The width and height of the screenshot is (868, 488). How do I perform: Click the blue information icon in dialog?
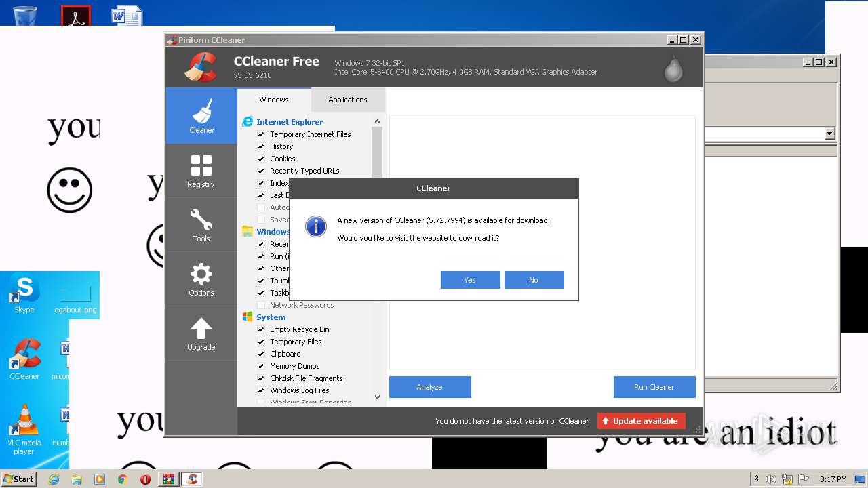point(316,226)
